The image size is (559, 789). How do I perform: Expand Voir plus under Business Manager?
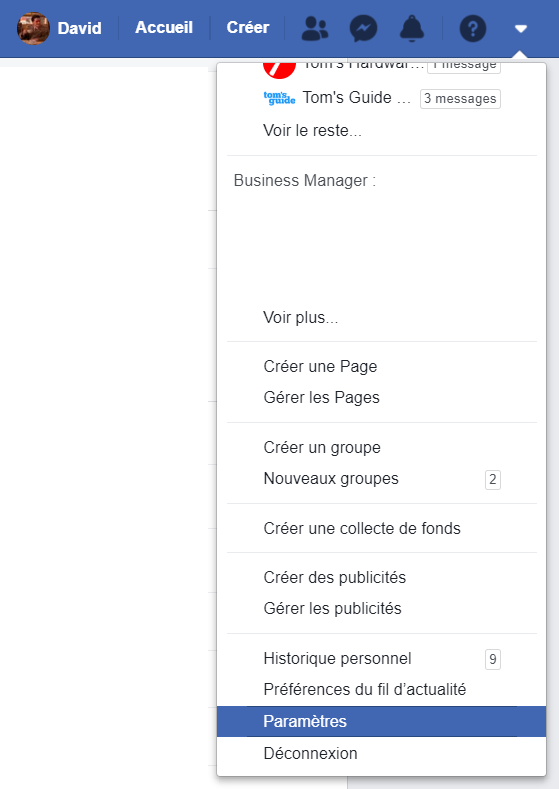(x=300, y=318)
